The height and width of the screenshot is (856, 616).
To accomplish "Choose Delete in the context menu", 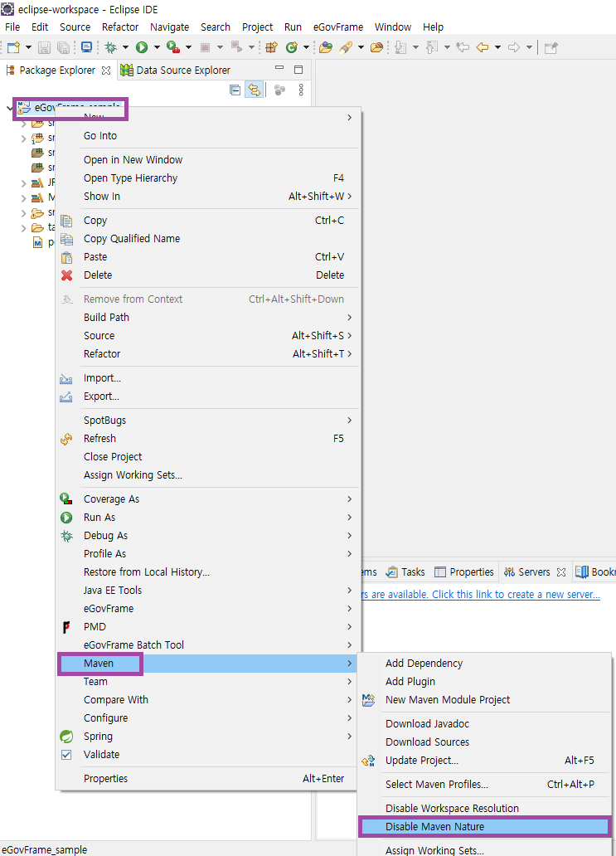I will pyautogui.click(x=207, y=275).
